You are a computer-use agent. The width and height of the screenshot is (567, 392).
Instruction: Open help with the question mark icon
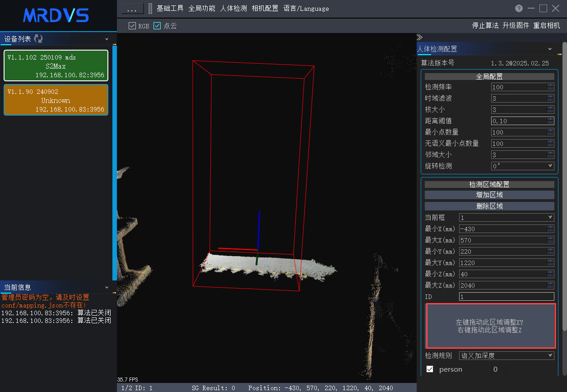tap(519, 9)
